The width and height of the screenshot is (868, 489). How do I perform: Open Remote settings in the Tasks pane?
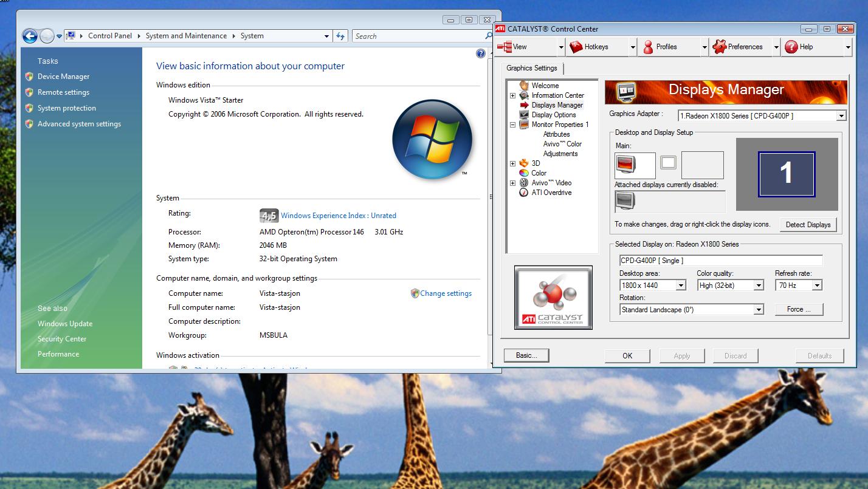point(63,92)
